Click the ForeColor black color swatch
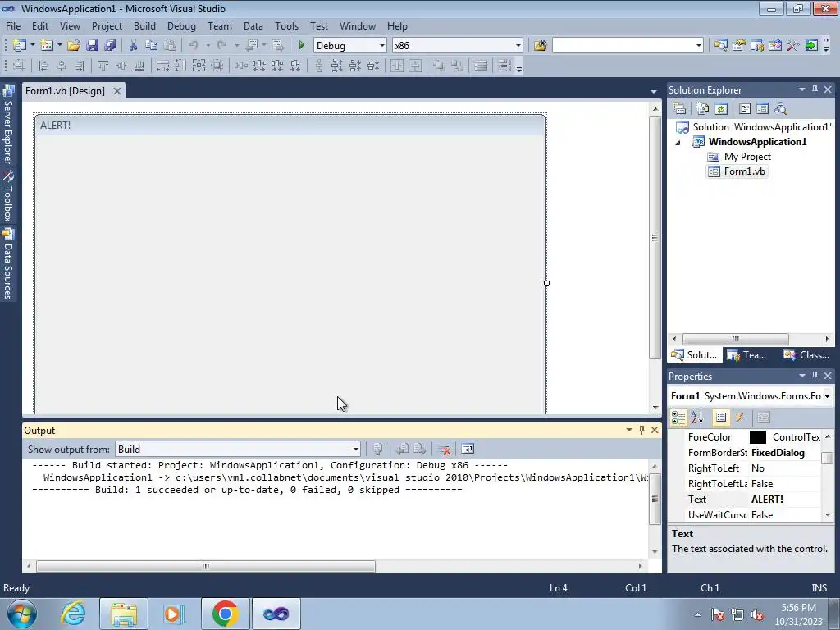840x630 pixels. [x=757, y=437]
